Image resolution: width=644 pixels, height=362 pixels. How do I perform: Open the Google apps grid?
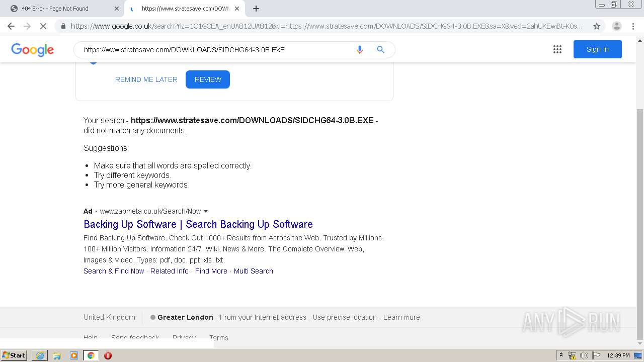pos(557,49)
